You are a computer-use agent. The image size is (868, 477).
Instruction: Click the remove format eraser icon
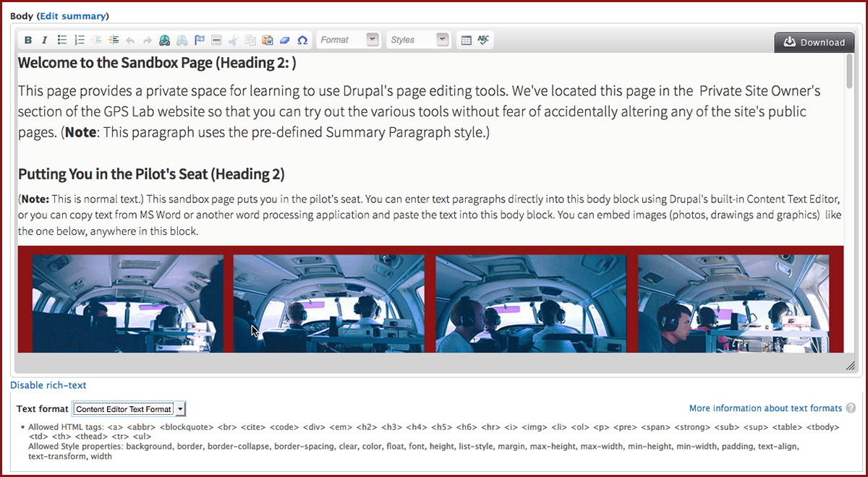click(285, 40)
